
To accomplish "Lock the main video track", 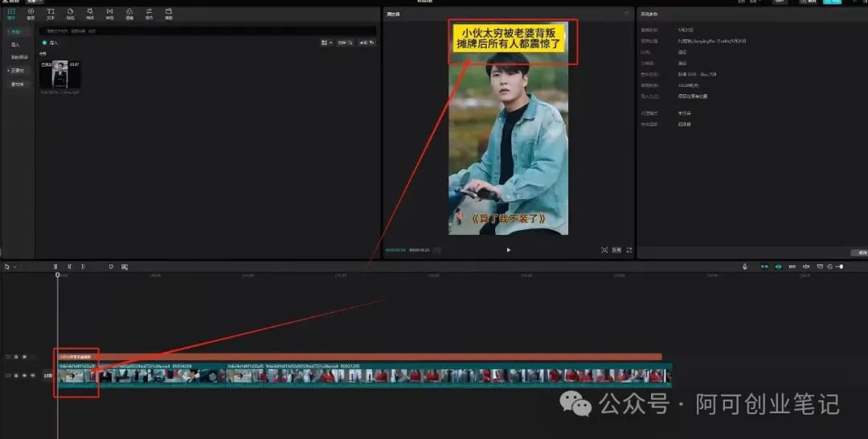I will (x=16, y=375).
